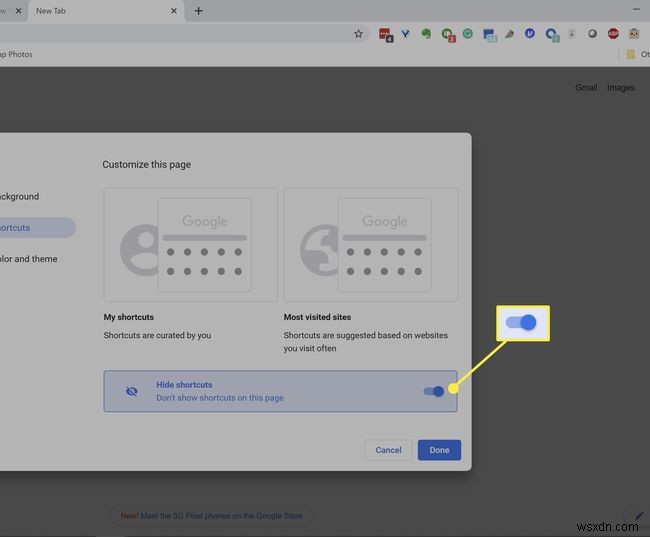This screenshot has width=650, height=537.
Task: Open the Other bookmarks folder icon
Action: 631,54
